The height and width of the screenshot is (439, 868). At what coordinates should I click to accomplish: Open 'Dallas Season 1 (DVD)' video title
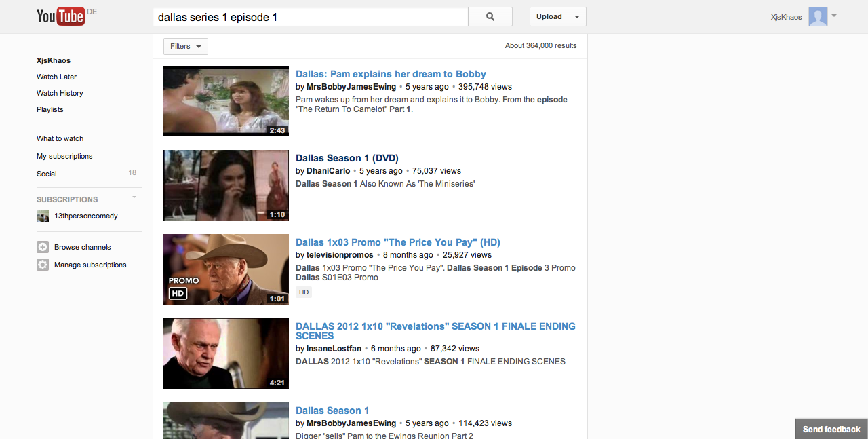pos(347,158)
